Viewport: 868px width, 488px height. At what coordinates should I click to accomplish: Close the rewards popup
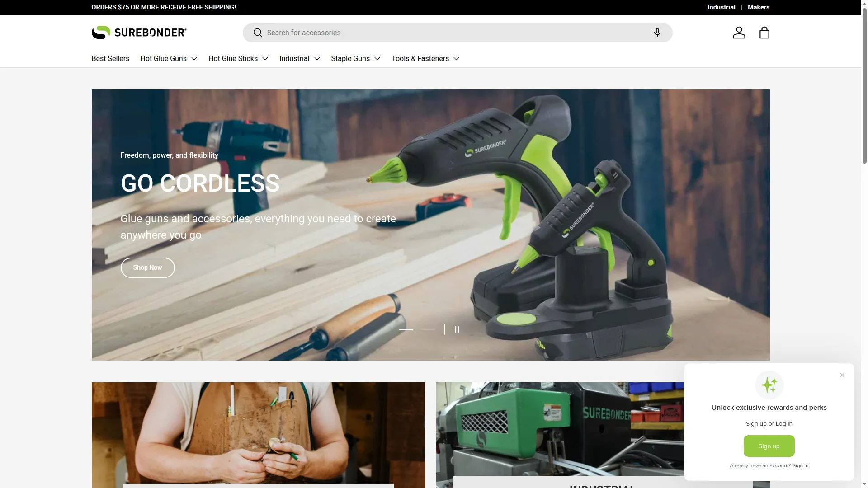842,375
